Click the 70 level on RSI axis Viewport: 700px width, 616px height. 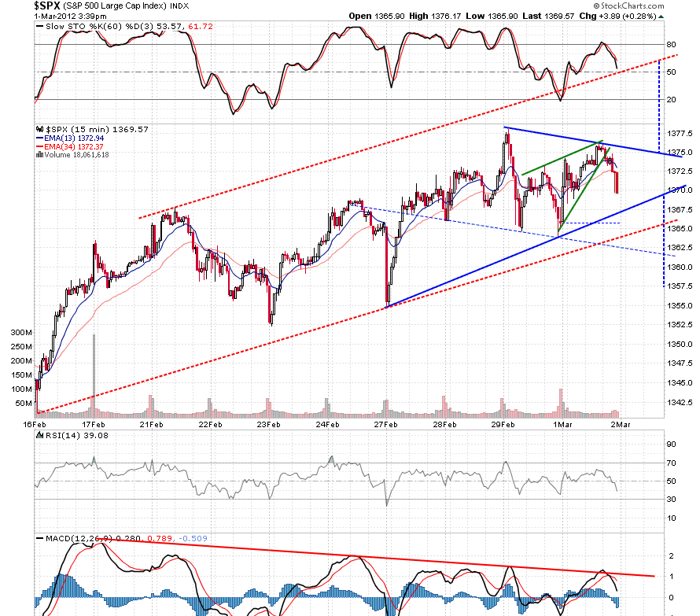click(671, 463)
